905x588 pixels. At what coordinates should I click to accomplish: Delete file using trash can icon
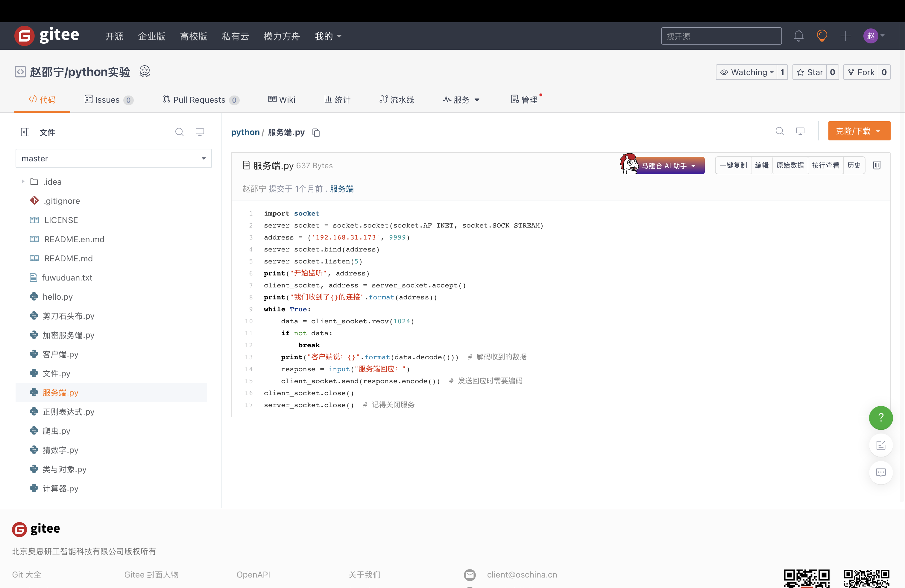point(877,165)
